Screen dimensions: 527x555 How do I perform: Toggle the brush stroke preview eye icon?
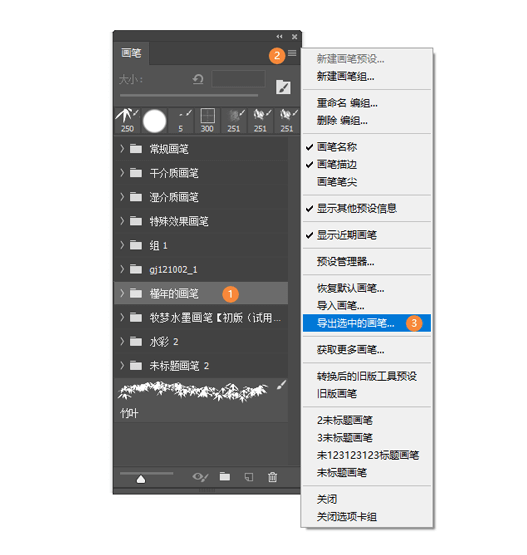pyautogui.click(x=200, y=477)
